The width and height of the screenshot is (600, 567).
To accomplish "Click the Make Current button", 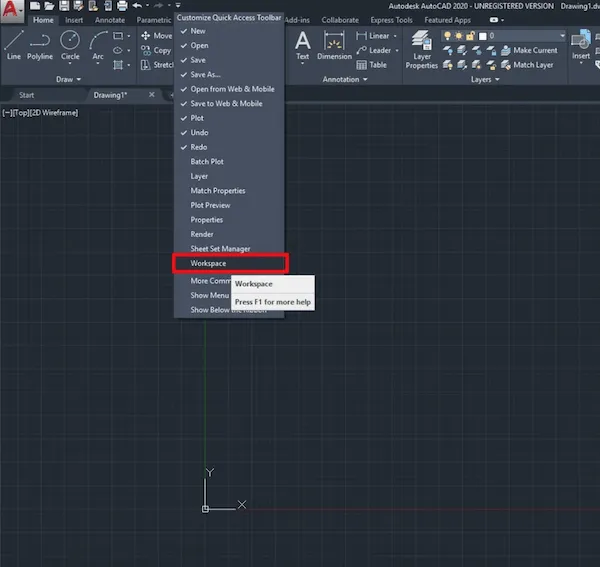I will [535, 50].
